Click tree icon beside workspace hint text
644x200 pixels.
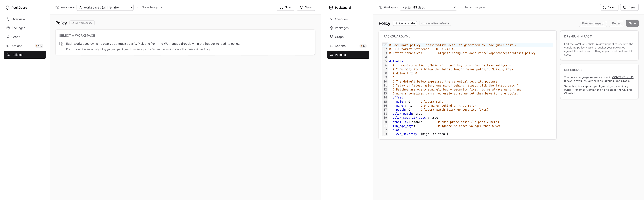[61, 44]
